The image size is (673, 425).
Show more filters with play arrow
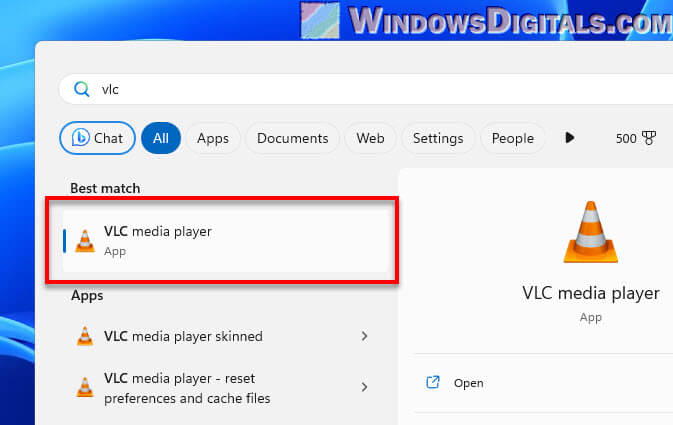coord(570,138)
